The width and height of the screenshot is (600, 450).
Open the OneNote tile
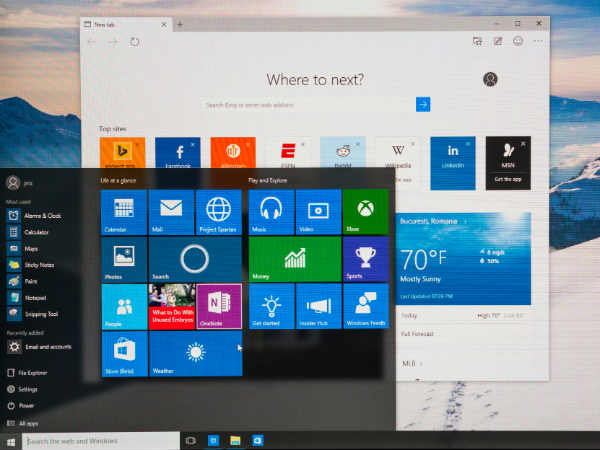pos(218,305)
